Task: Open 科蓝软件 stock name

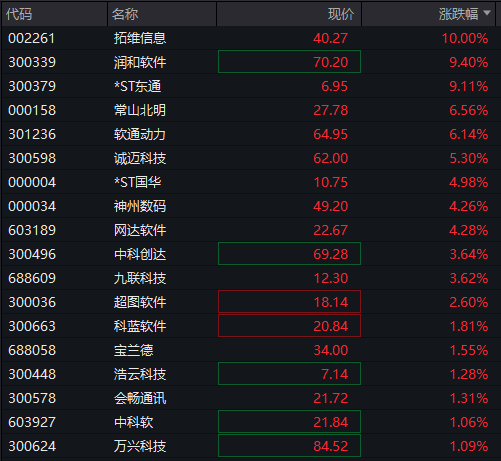Action: (x=140, y=326)
